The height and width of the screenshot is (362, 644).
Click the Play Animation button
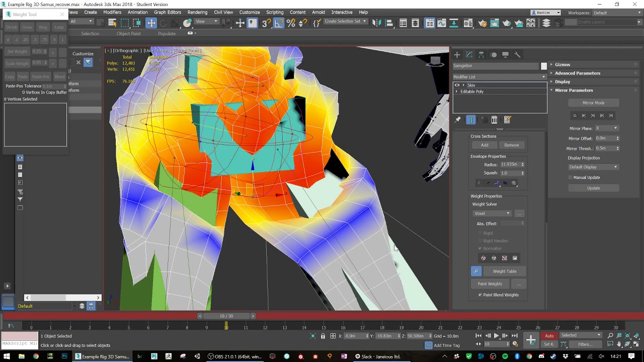pos(496,336)
